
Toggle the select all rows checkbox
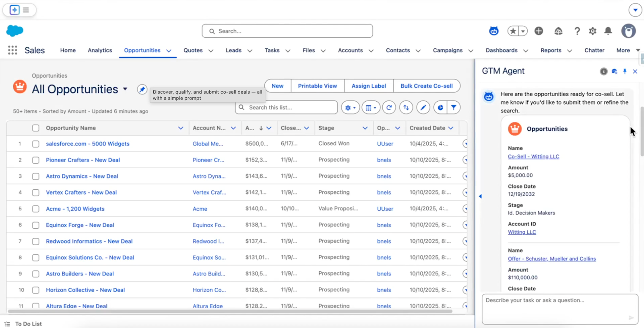click(36, 128)
